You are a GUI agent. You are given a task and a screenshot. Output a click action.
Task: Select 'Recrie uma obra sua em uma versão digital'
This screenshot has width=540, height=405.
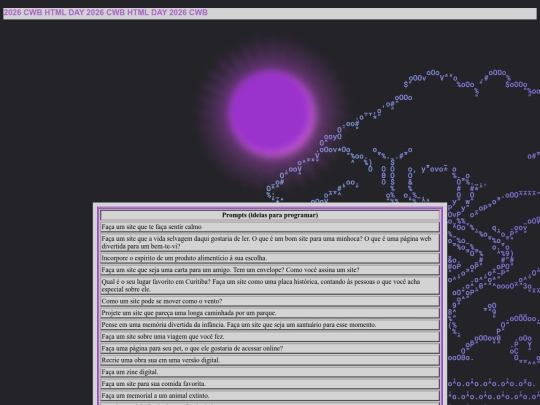tap(270, 360)
